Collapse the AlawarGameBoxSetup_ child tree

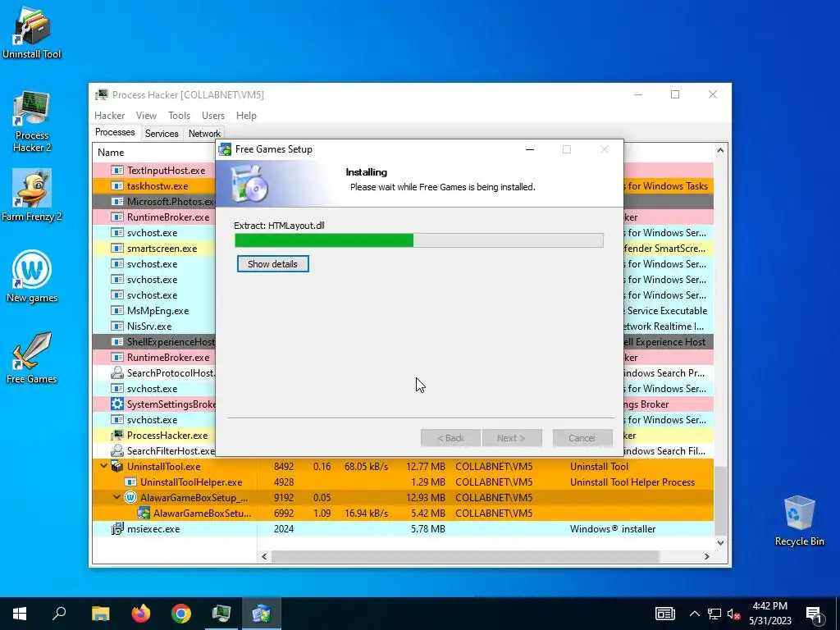click(x=116, y=497)
